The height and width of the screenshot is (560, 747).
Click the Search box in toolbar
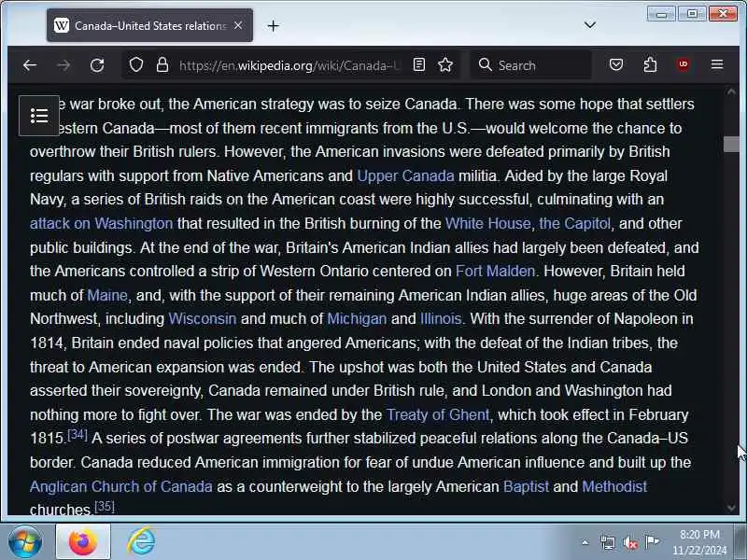pos(531,65)
